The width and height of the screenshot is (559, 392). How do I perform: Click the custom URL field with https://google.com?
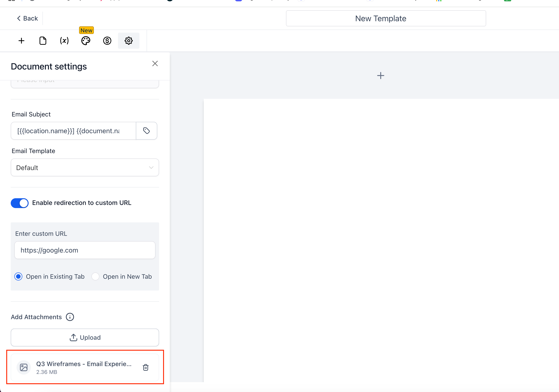(x=85, y=250)
